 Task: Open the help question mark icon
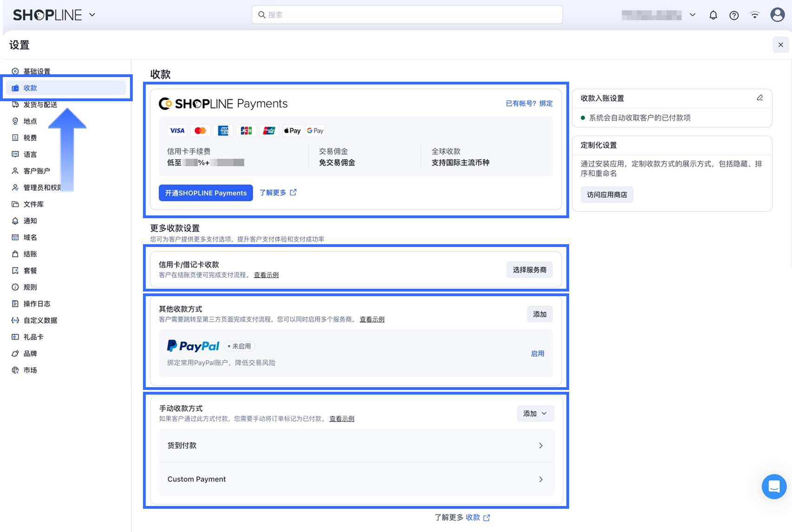[734, 15]
